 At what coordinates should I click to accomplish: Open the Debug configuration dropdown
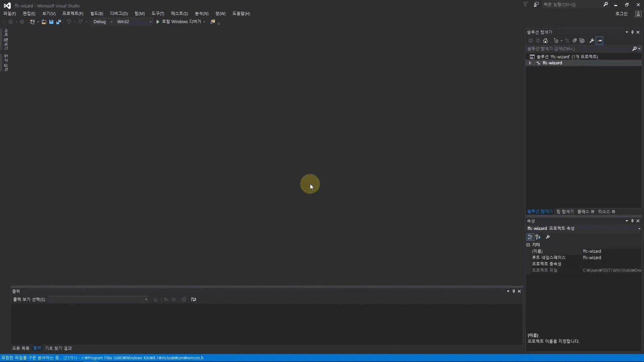(x=111, y=22)
